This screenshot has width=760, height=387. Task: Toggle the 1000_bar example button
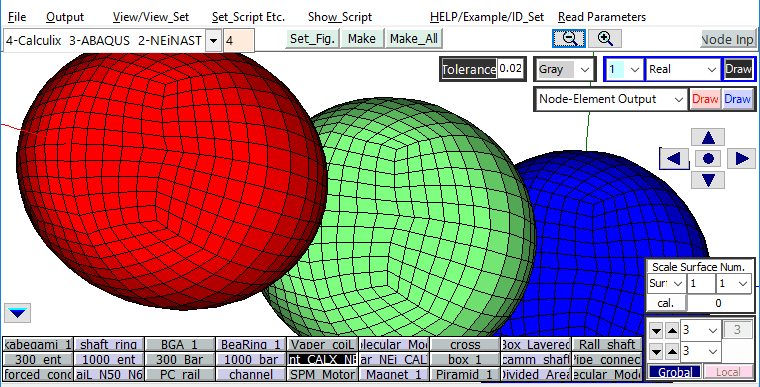(251, 360)
